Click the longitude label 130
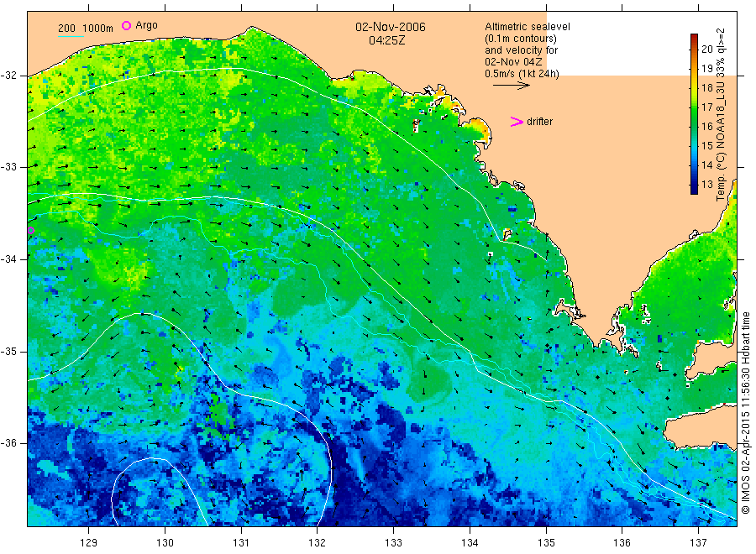Screen dimensions: 756x554 tap(165, 543)
